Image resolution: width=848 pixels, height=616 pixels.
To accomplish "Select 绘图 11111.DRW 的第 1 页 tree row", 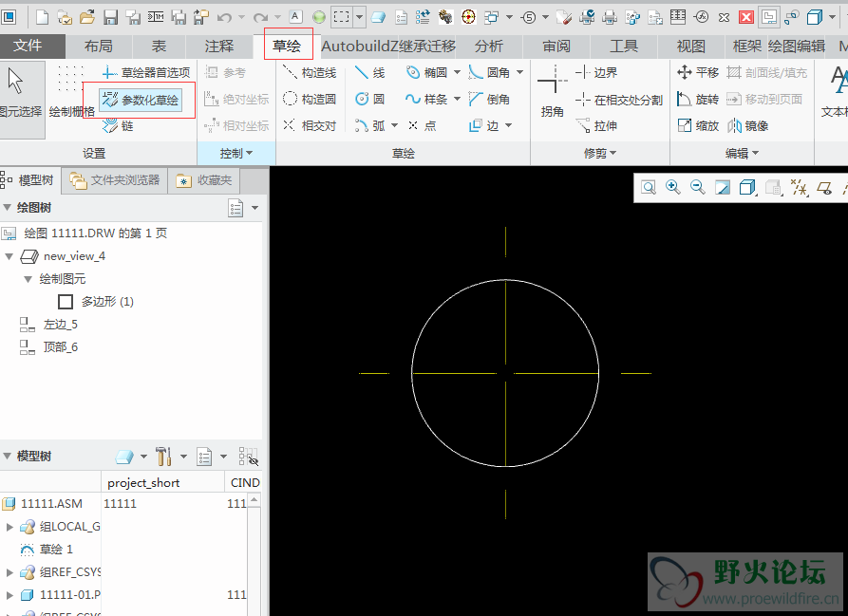I will tap(85, 233).
